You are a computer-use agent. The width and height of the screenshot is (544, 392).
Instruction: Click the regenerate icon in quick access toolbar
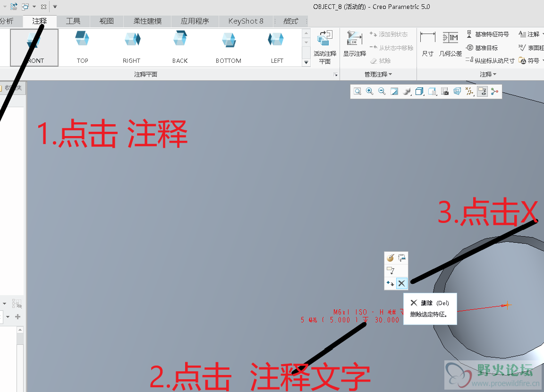click(x=14, y=7)
